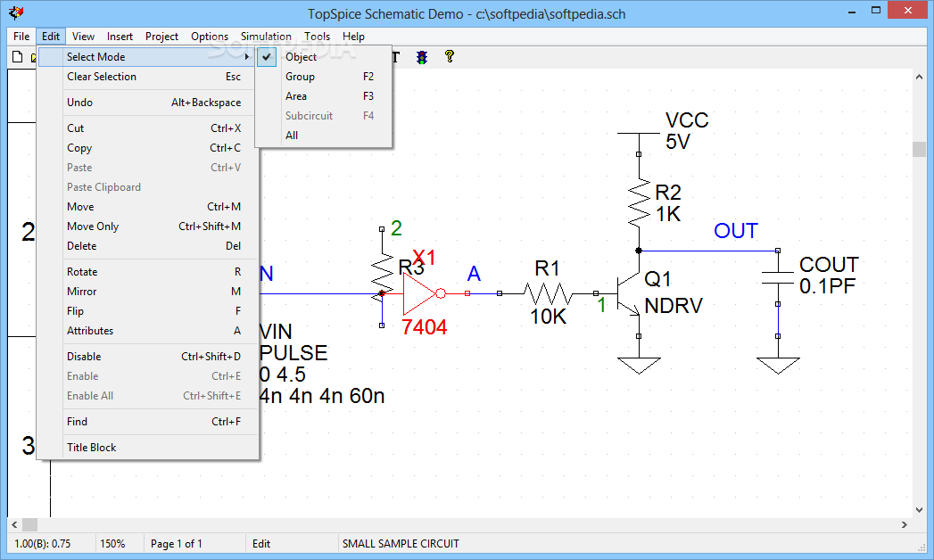Open the Tools menu
The width and height of the screenshot is (934, 560).
(317, 37)
